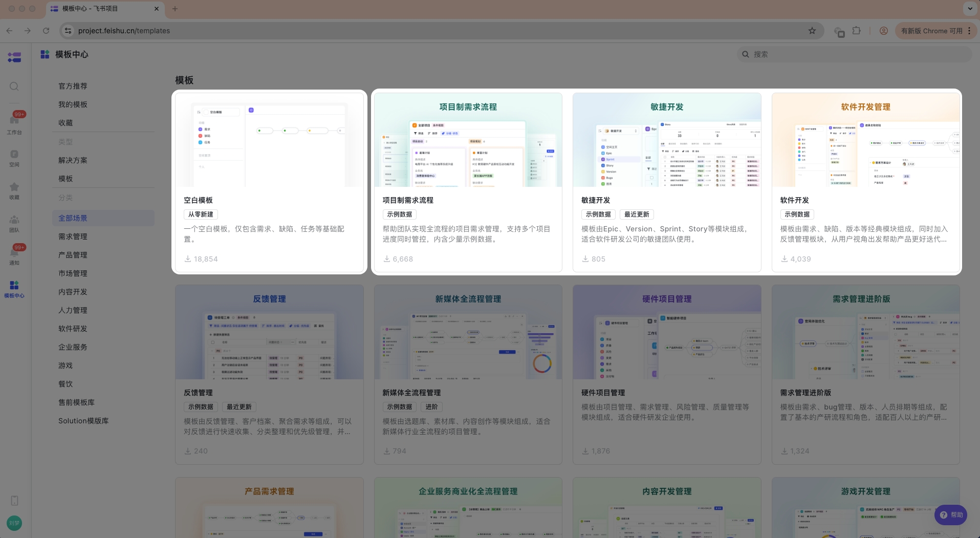Open the 敏捷开发 template thumbnail
The image size is (980, 538).
[x=667, y=140]
